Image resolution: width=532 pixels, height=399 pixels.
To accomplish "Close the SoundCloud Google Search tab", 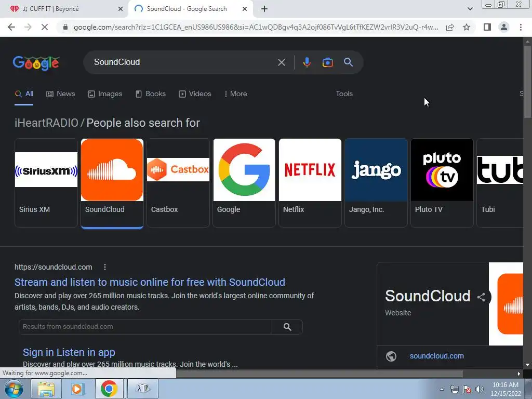I will (245, 9).
